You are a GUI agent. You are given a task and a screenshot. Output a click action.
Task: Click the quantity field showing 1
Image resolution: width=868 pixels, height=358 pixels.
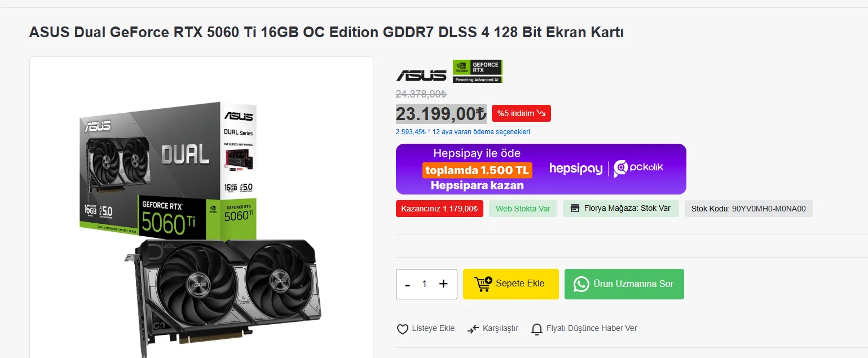(x=425, y=284)
